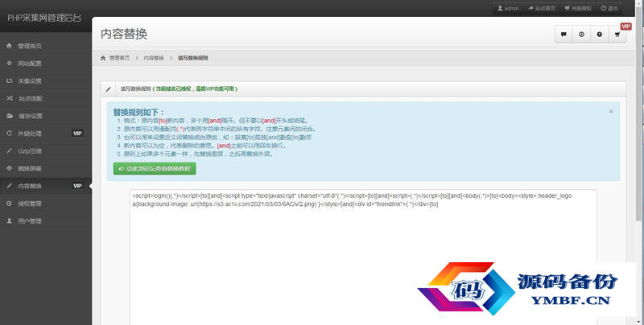This screenshot has height=325, width=644.
Task: Open 缓存设置 folder icon in sidebar
Action: (x=9, y=116)
